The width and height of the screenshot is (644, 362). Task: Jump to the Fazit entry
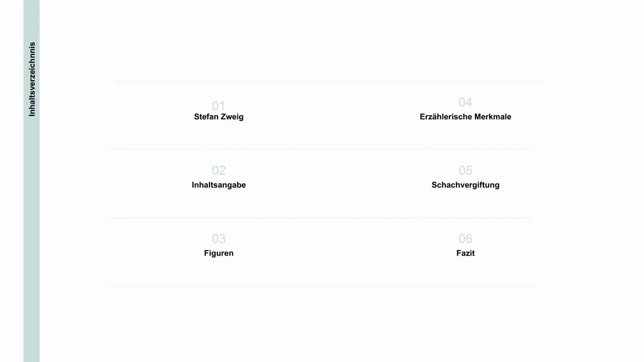click(x=465, y=253)
